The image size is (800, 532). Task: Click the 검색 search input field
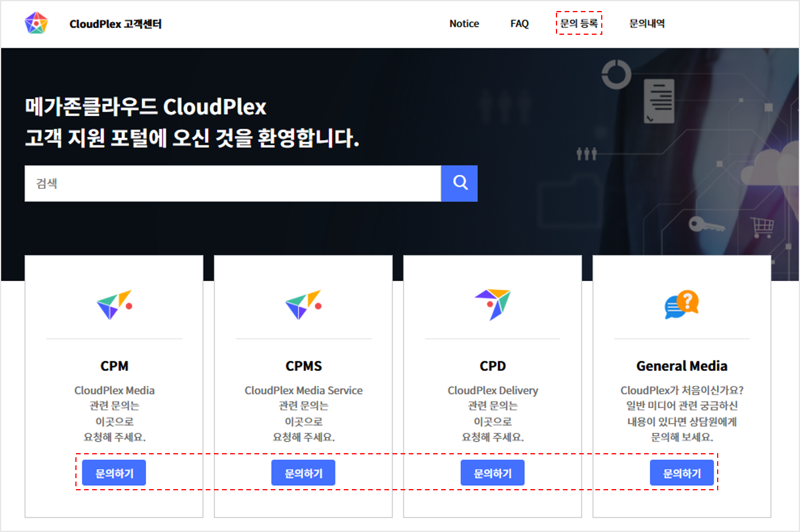[232, 183]
